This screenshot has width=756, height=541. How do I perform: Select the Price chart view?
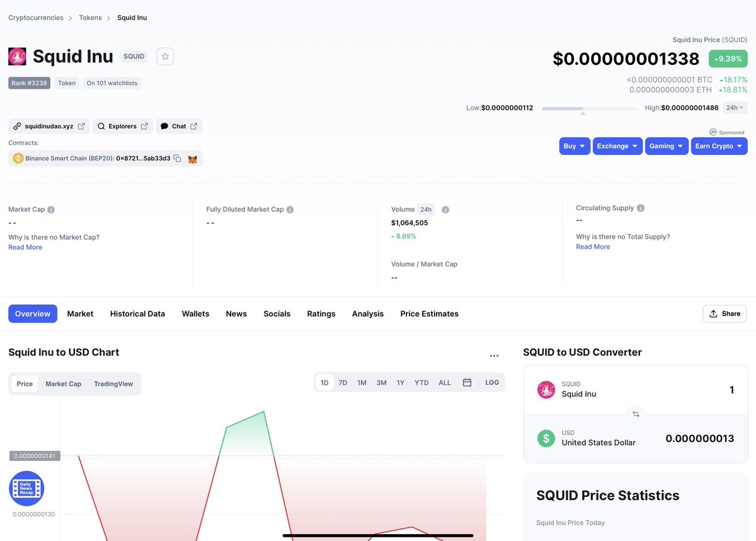(x=25, y=384)
